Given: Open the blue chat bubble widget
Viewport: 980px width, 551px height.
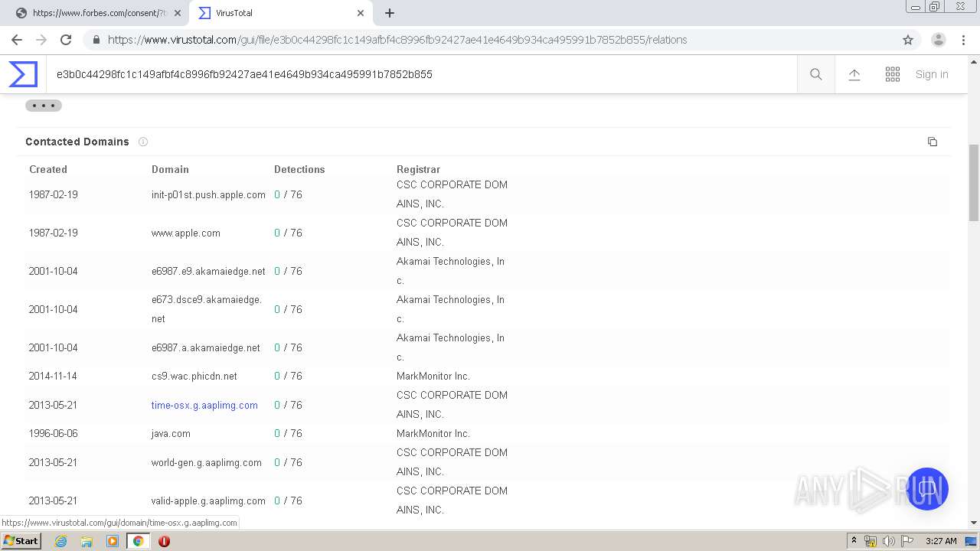Looking at the screenshot, I should 927,489.
